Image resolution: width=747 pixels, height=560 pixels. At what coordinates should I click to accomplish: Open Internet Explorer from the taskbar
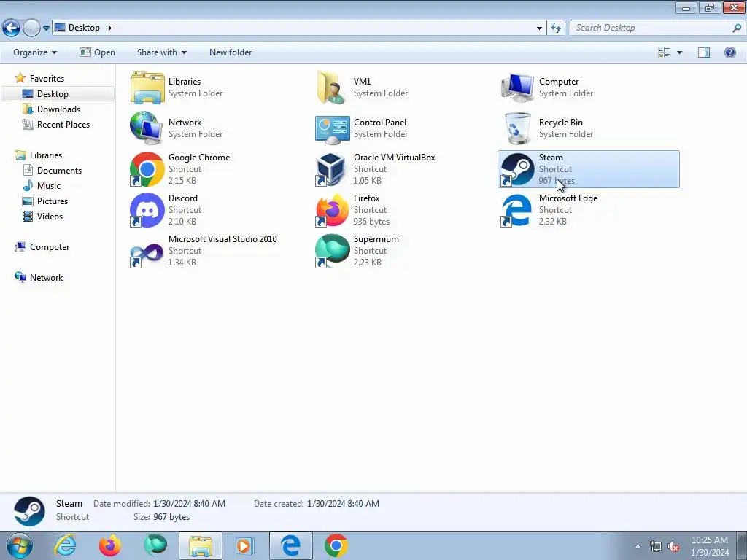pos(65,545)
